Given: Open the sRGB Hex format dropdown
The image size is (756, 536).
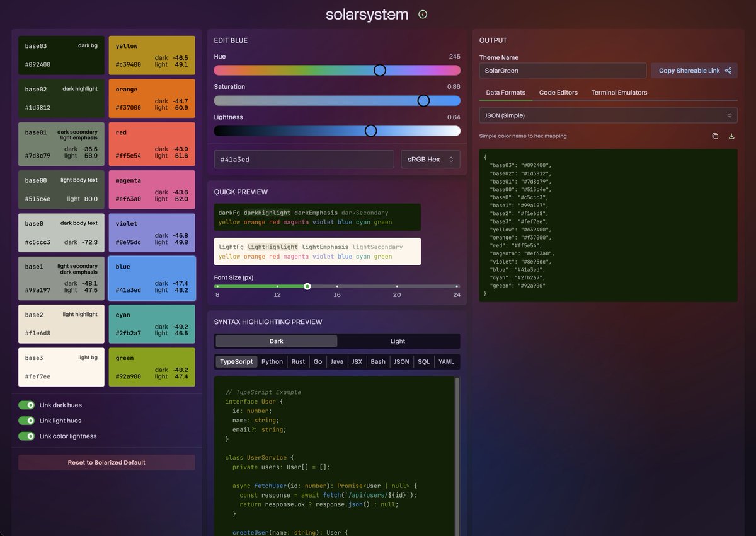Looking at the screenshot, I should (430, 160).
